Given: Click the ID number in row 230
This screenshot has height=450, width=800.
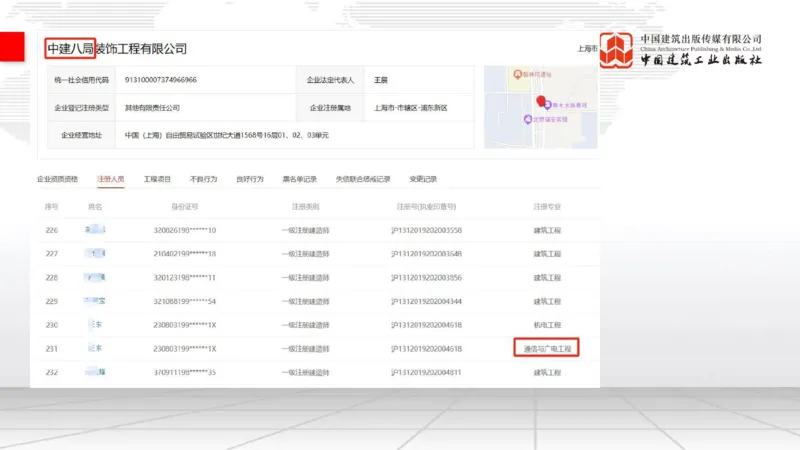Looking at the screenshot, I should point(185,324).
